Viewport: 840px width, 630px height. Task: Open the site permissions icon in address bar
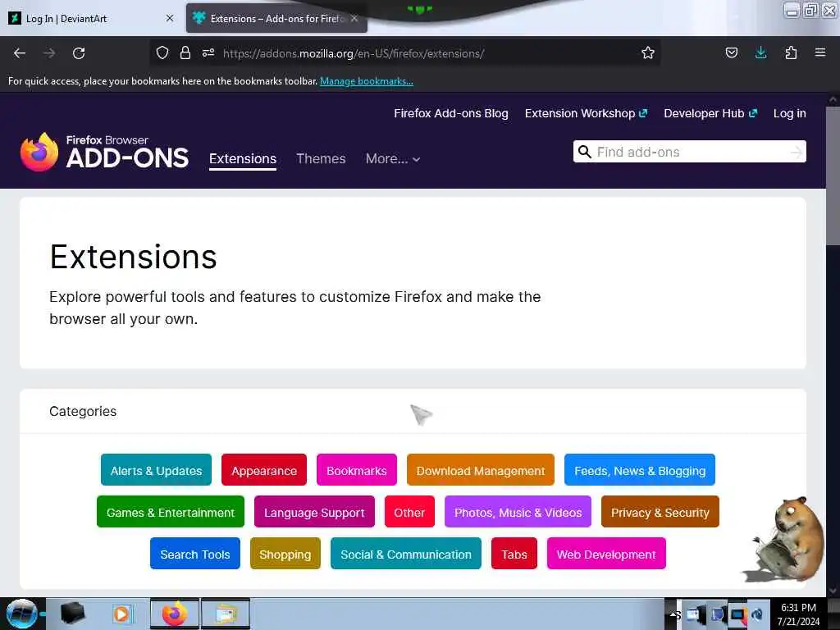click(x=208, y=52)
